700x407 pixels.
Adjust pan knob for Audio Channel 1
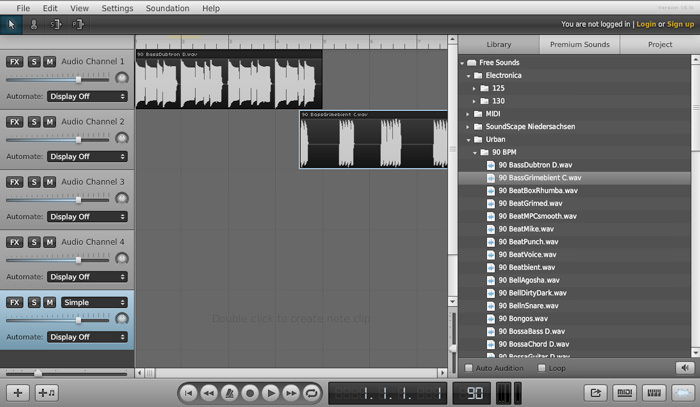[121, 79]
